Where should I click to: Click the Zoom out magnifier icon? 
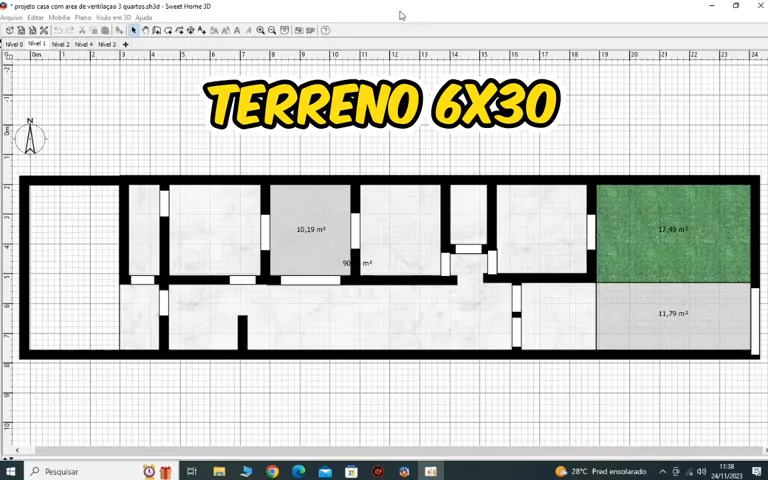pos(272,30)
